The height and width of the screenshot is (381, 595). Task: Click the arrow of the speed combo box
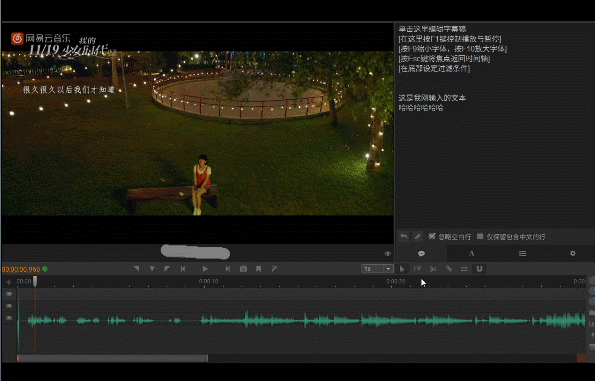tap(388, 269)
